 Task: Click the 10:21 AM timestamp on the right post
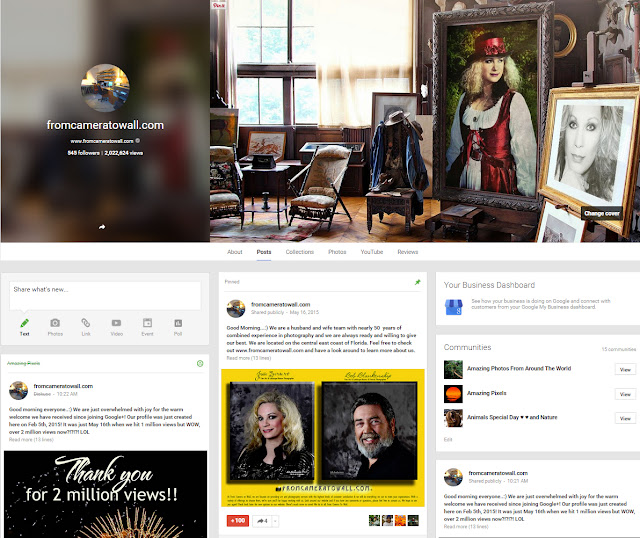click(518, 481)
